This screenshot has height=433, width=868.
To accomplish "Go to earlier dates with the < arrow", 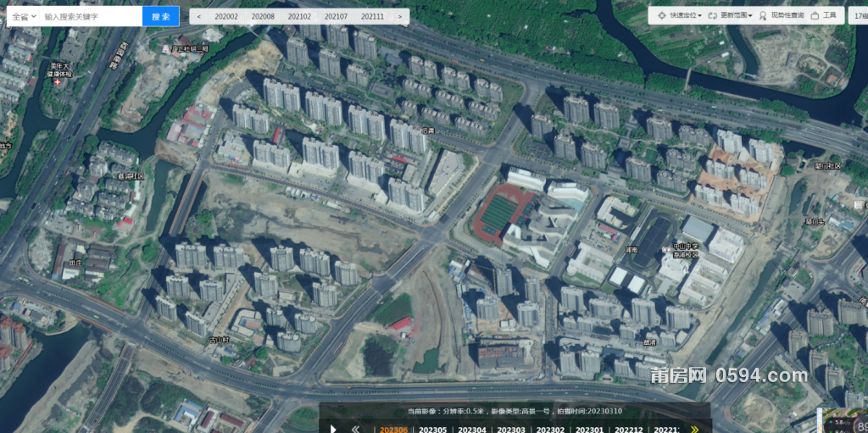I will 198,17.
